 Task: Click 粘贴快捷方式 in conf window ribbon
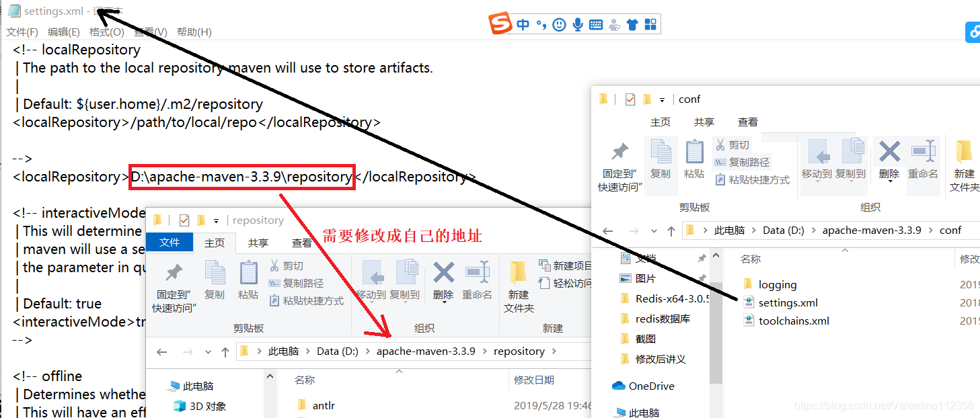(752, 179)
